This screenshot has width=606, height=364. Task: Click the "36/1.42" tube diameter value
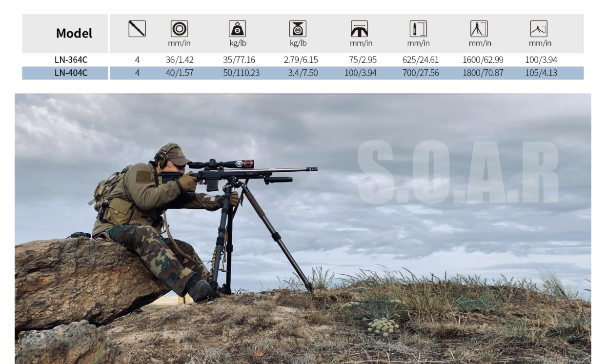179,60
